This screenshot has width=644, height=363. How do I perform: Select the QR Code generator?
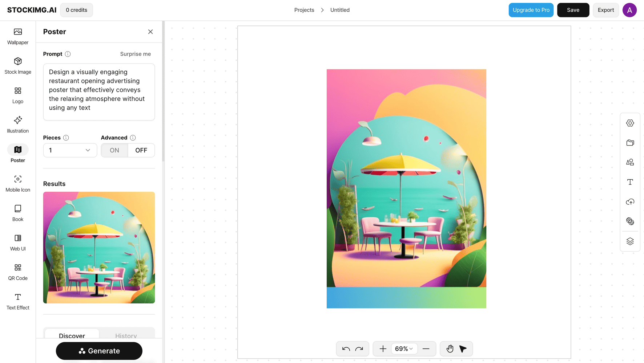point(17,272)
